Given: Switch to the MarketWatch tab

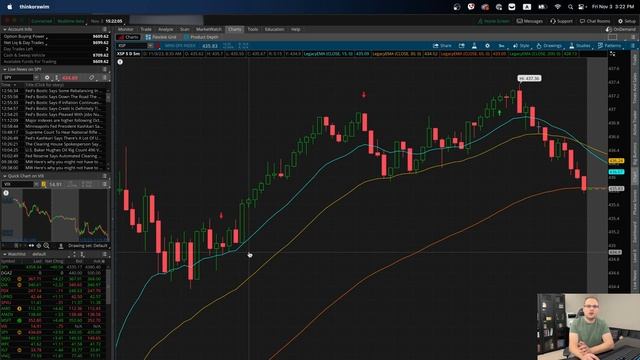Looking at the screenshot, I should click(209, 29).
